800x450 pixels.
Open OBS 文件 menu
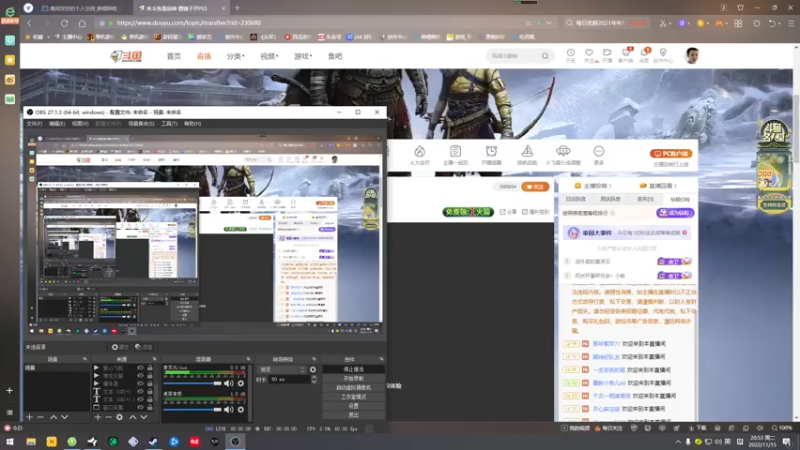[x=34, y=123]
